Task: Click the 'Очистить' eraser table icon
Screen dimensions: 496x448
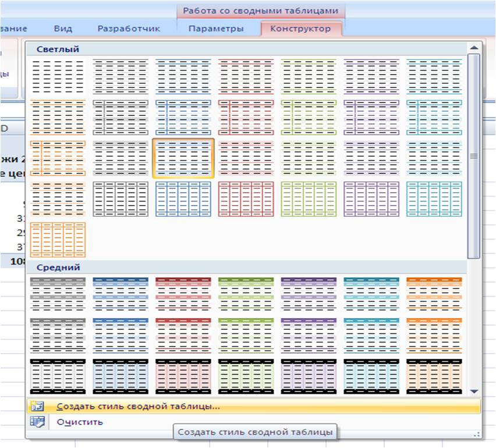Action: 37,422
